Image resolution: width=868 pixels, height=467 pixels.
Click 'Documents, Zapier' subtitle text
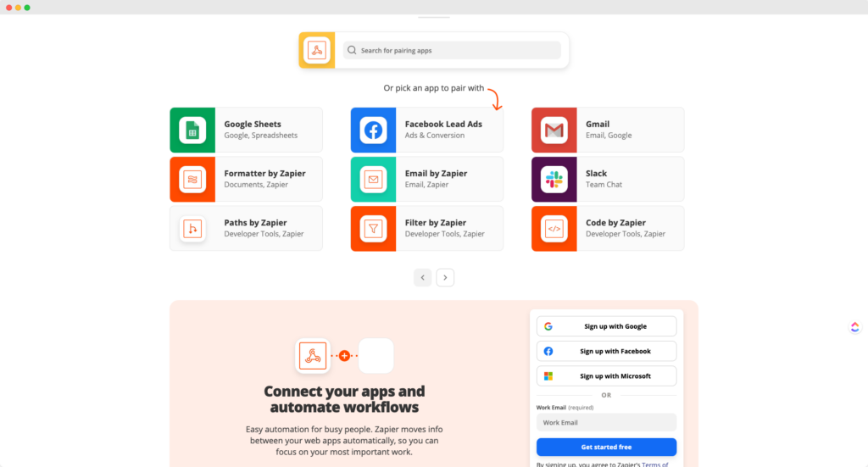256,185
